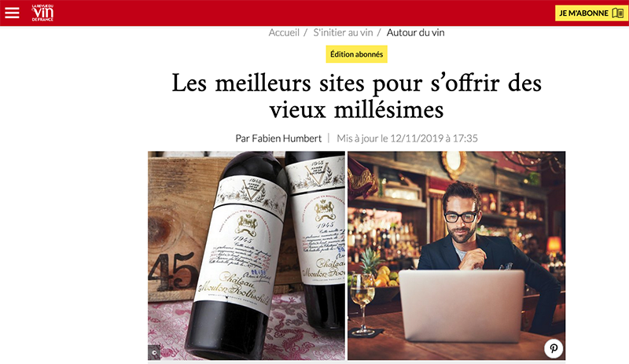
Task: Click the silver laptop in the photo
Action: tap(462, 306)
